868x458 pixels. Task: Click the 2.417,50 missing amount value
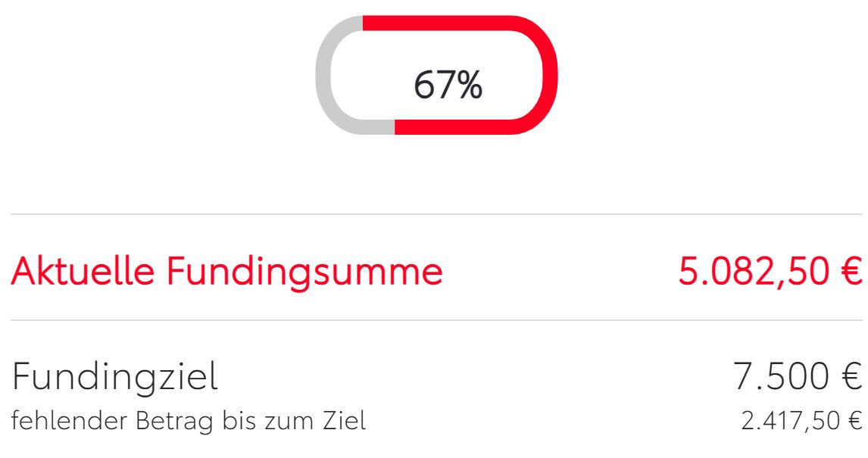(x=789, y=420)
